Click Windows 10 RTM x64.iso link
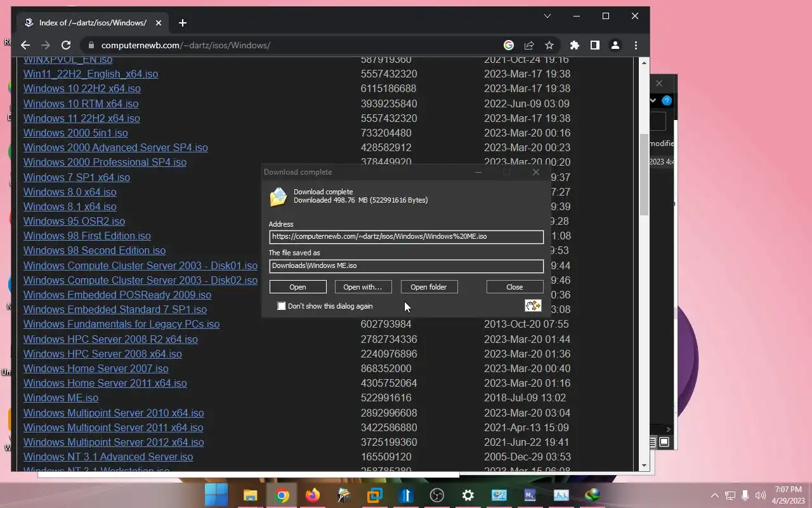Viewport: 812px width, 508px height. 81,104
